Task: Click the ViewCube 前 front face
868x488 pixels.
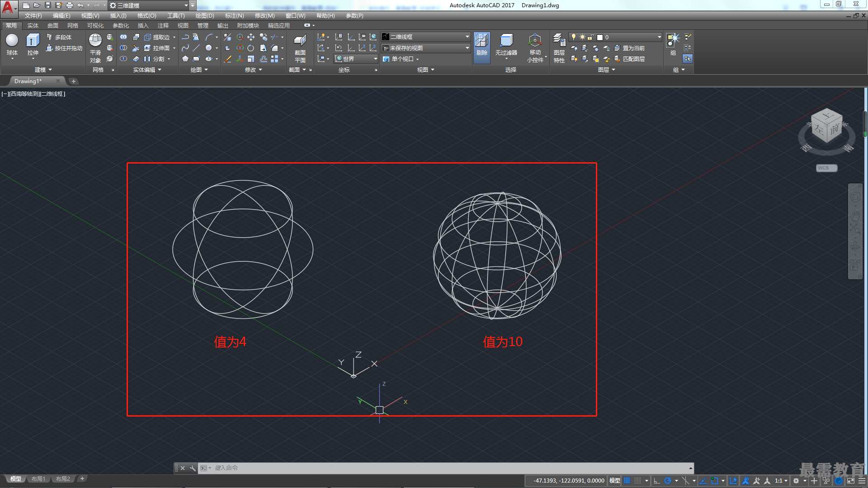Action: (x=835, y=129)
